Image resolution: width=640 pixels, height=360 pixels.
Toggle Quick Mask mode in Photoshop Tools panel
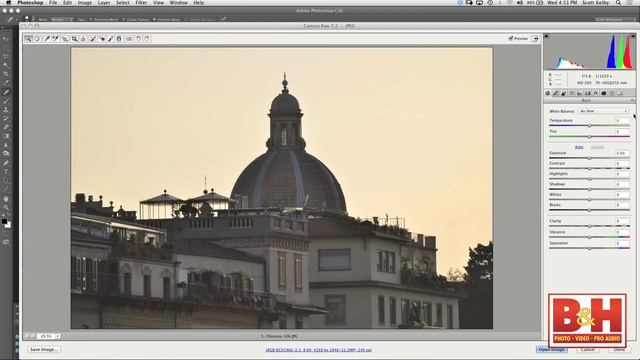[6, 242]
